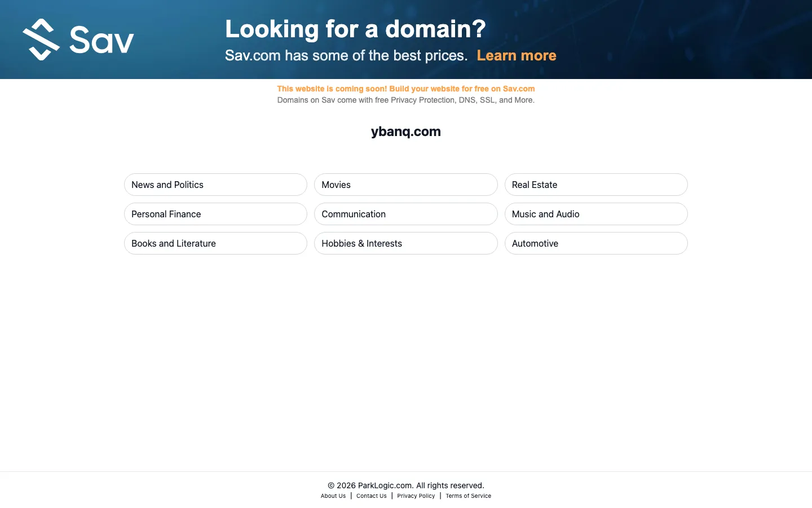Viewport: 812px width, 508px height.
Task: Choose the Hobbies & Interests category
Action: click(x=406, y=243)
